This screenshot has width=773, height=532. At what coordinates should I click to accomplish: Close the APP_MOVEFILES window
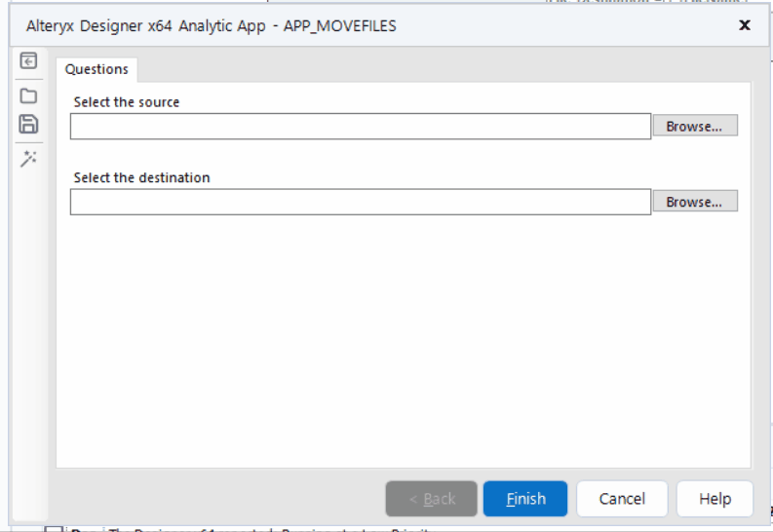click(x=745, y=25)
